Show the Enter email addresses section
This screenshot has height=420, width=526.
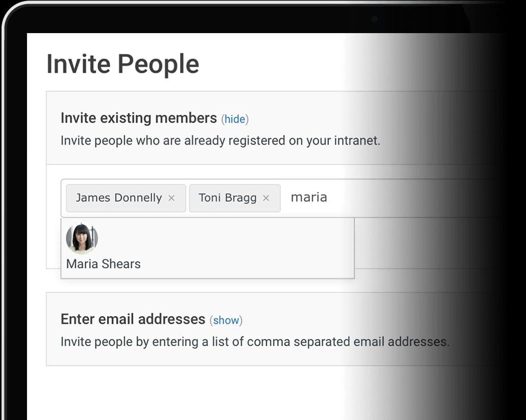(227, 320)
